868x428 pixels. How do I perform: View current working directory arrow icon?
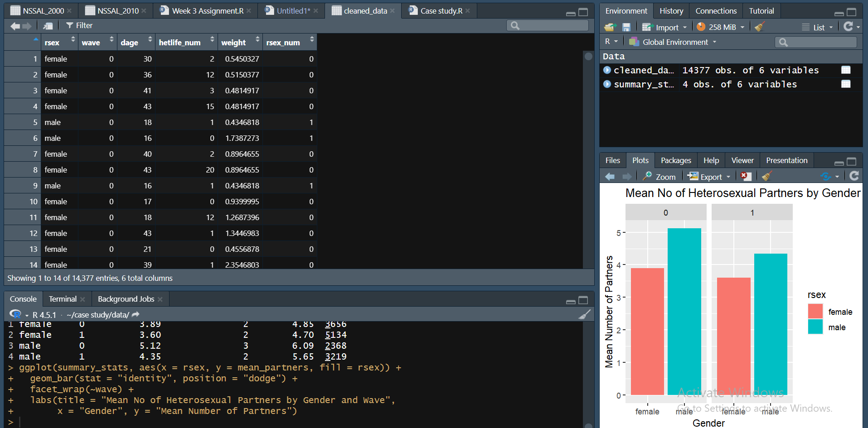pos(135,314)
